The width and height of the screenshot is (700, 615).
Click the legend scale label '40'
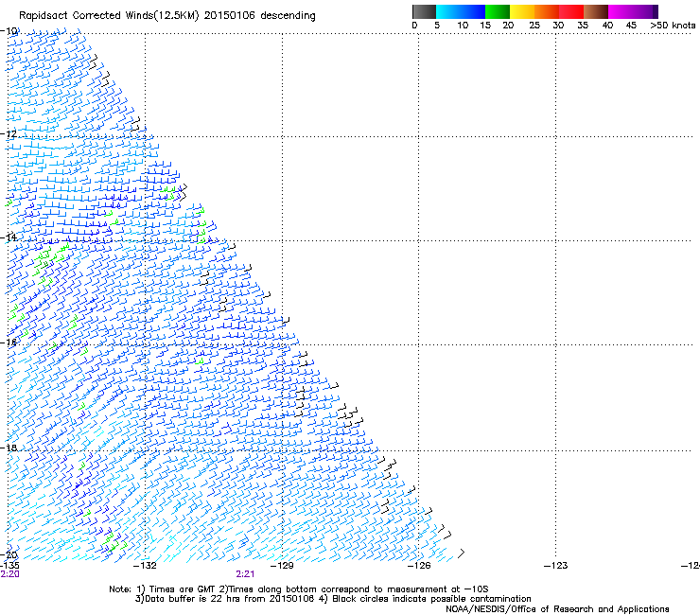point(607,26)
